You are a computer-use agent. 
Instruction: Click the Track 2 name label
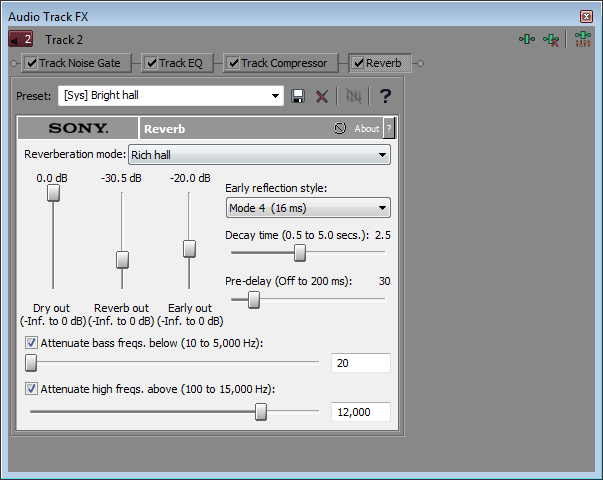click(x=64, y=40)
